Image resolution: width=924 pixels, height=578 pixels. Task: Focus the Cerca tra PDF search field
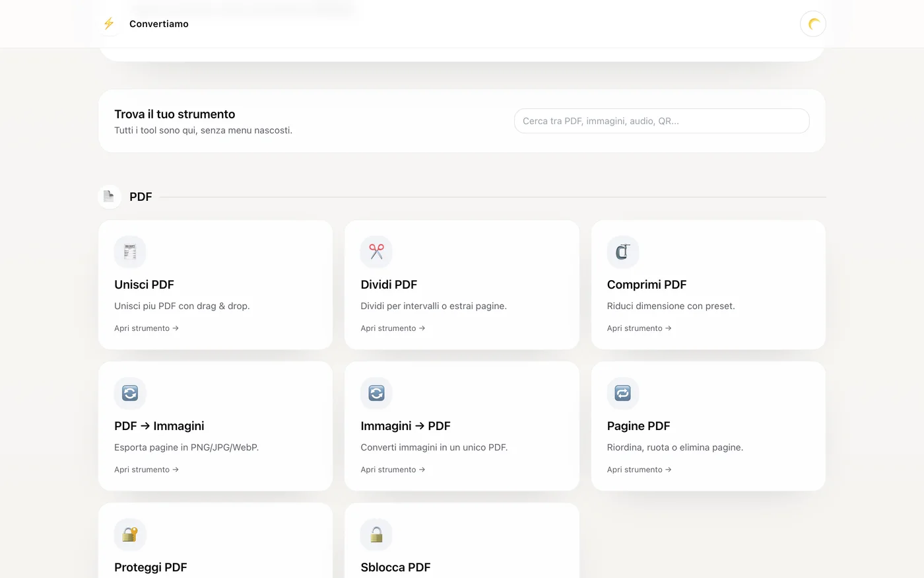tap(661, 121)
